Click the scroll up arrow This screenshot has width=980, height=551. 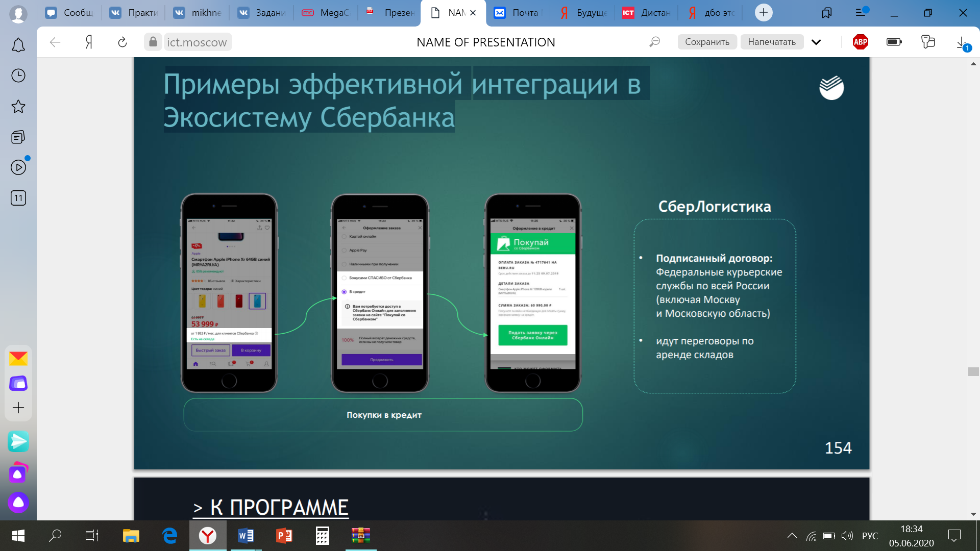click(x=973, y=64)
